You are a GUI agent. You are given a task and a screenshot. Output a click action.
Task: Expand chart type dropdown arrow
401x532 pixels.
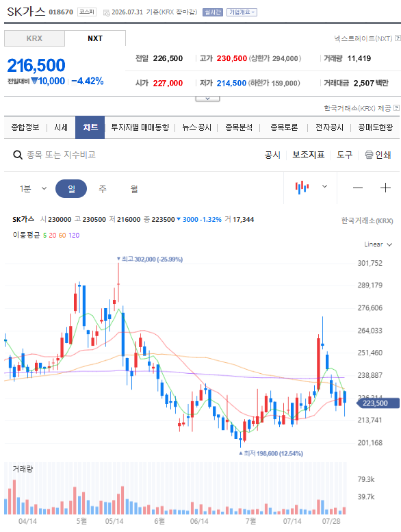324,186
